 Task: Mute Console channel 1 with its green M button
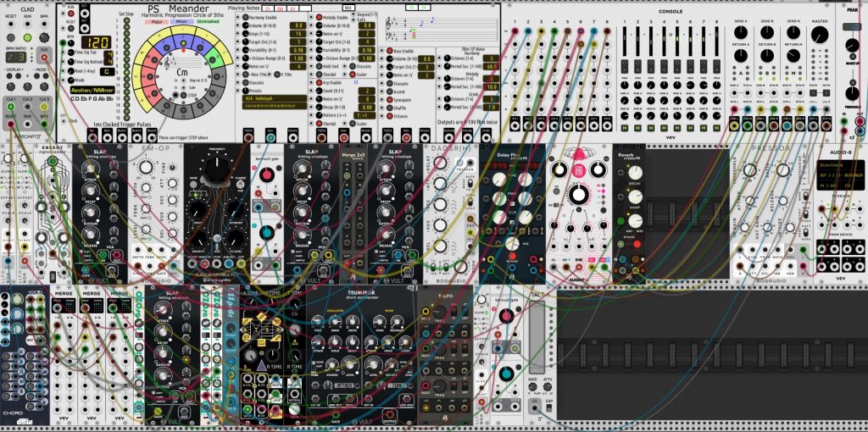(625, 128)
